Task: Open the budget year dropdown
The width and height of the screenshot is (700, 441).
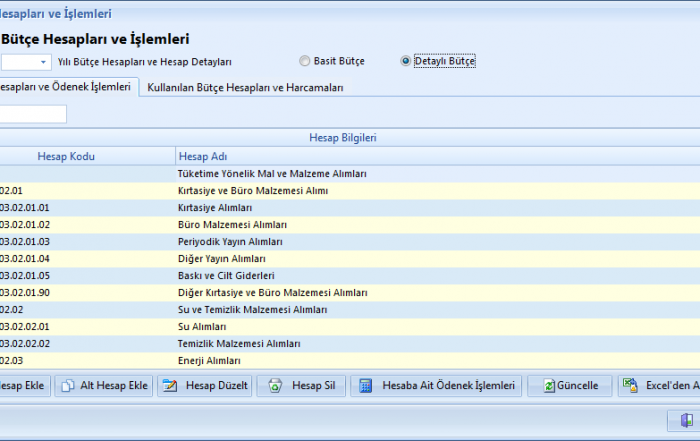Action: click(43, 62)
